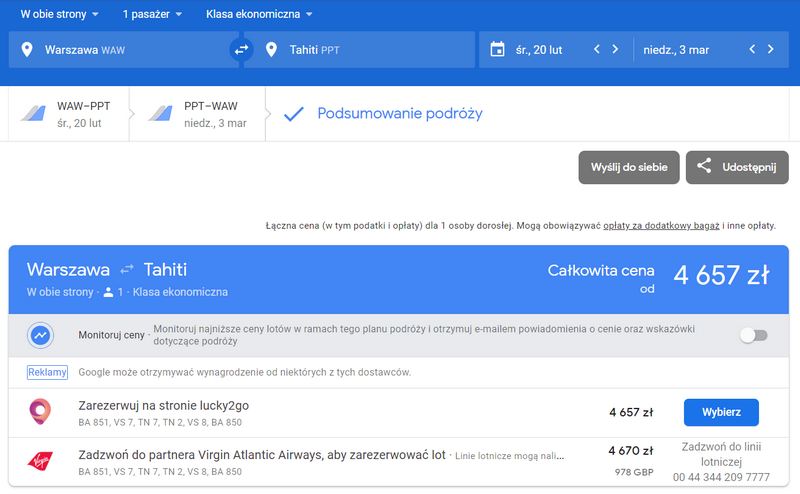The image size is (800, 494).
Task: Open the W obie strony trip type dropdown
Action: (x=59, y=14)
